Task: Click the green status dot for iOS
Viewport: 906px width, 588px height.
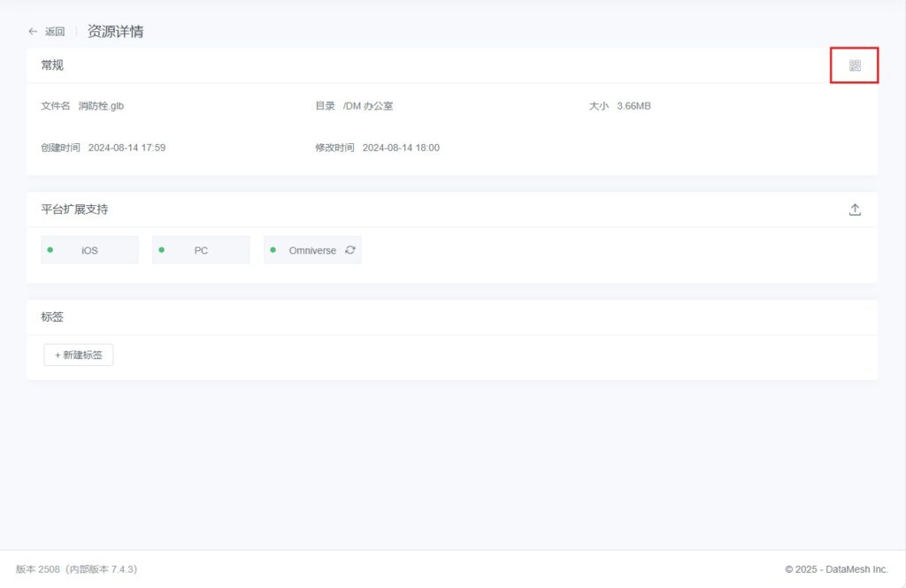Action: (50, 250)
